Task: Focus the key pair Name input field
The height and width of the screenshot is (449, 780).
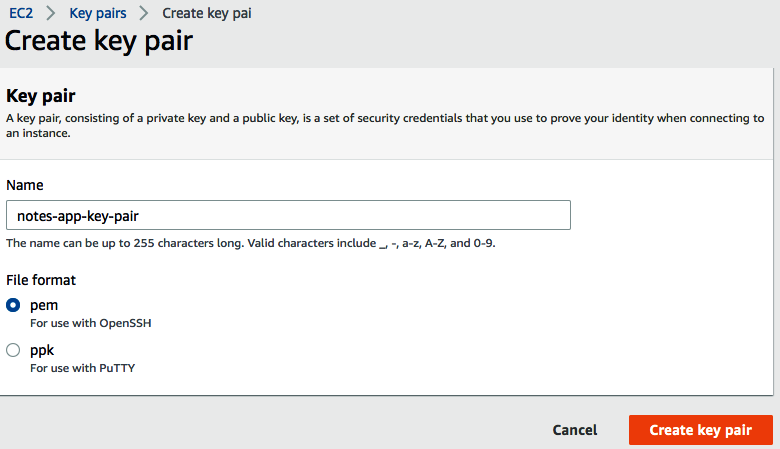Action: 288,215
